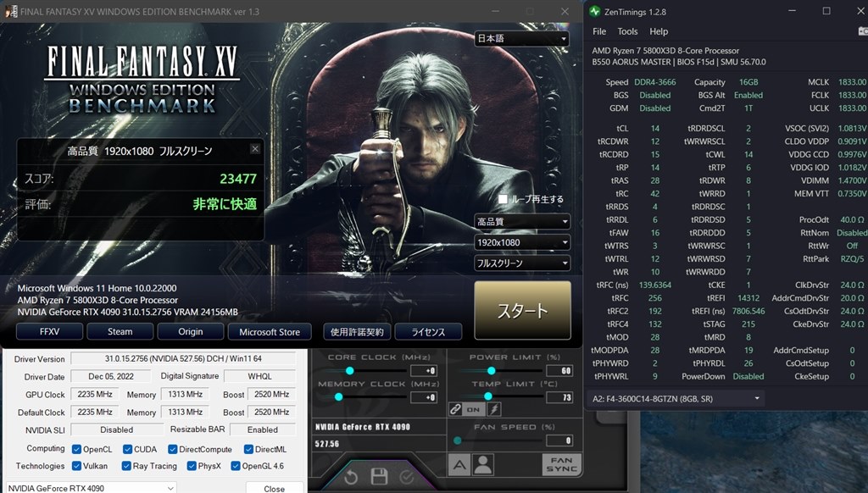Click Fan Speed 0 value field

click(559, 440)
